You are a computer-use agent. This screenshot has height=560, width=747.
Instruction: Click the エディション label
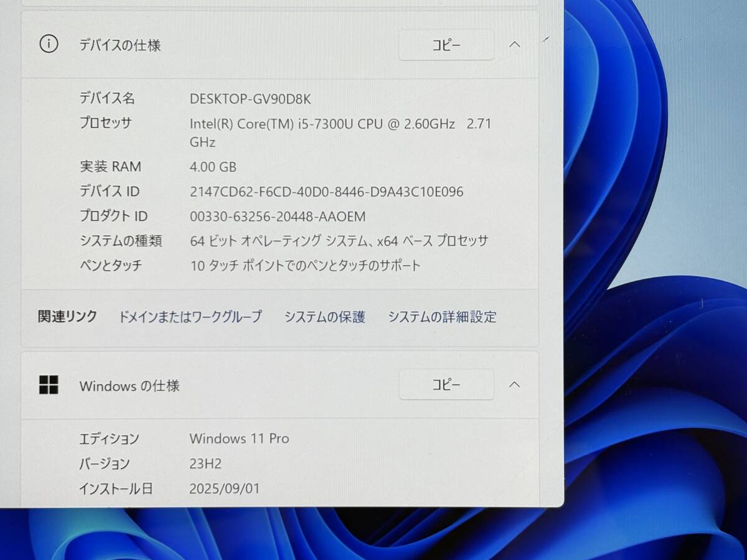(109, 439)
